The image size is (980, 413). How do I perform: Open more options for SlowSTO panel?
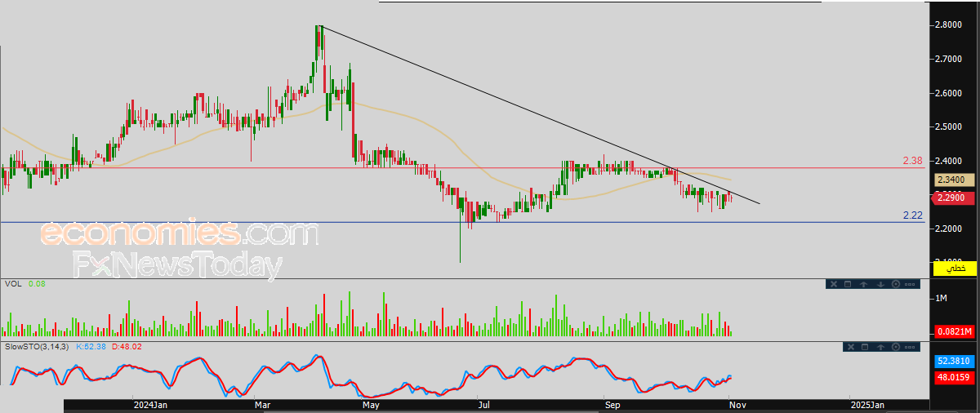pyautogui.click(x=910, y=347)
